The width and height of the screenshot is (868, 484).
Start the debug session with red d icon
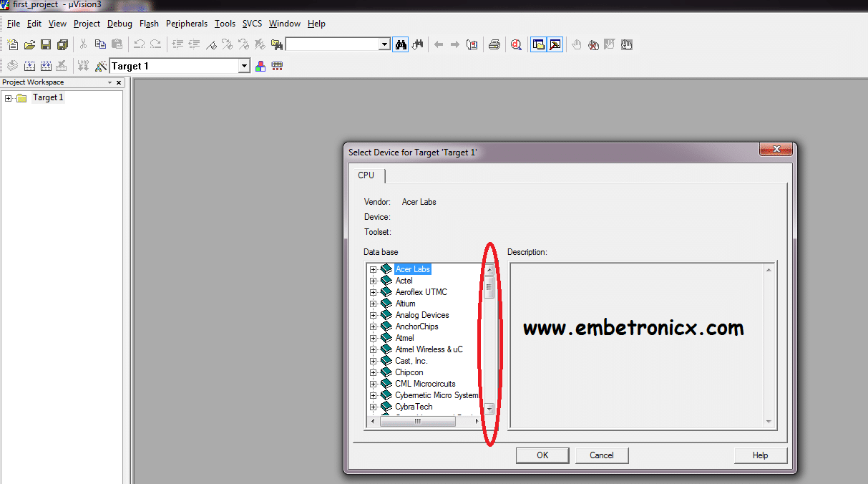tap(516, 44)
